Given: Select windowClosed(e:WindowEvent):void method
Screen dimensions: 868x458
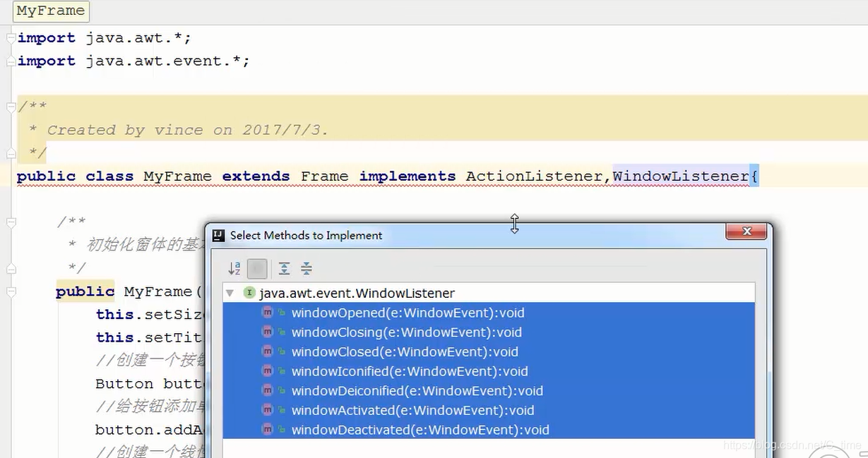Looking at the screenshot, I should coord(489,352).
